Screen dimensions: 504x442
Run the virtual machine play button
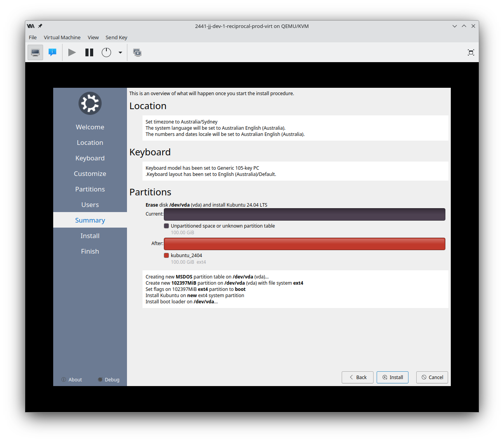pyautogui.click(x=72, y=52)
